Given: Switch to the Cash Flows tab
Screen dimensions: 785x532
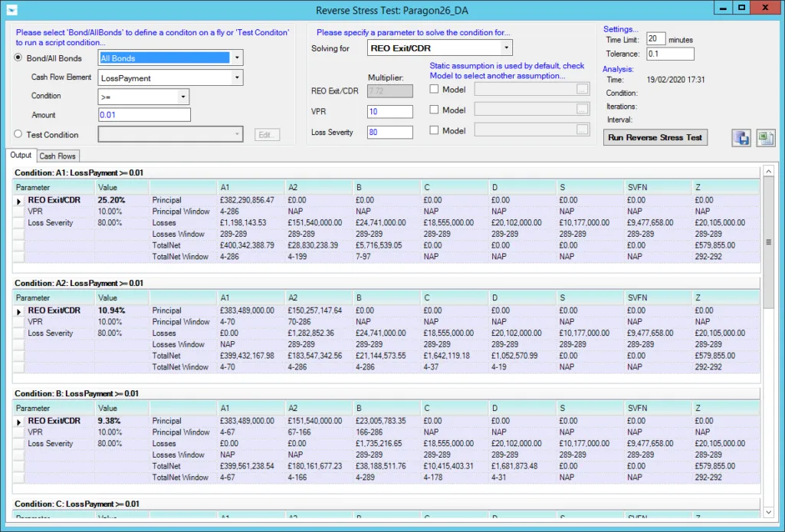Looking at the screenshot, I should (x=57, y=155).
